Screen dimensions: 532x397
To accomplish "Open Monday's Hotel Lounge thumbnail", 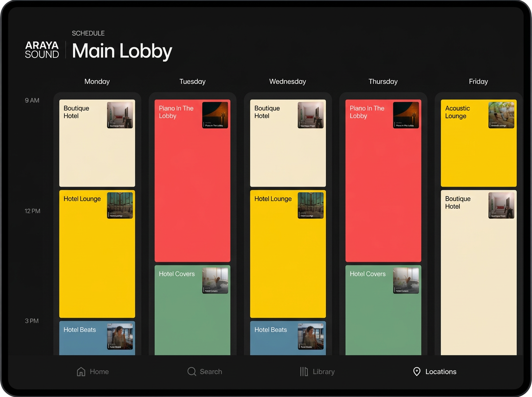I will click(120, 206).
